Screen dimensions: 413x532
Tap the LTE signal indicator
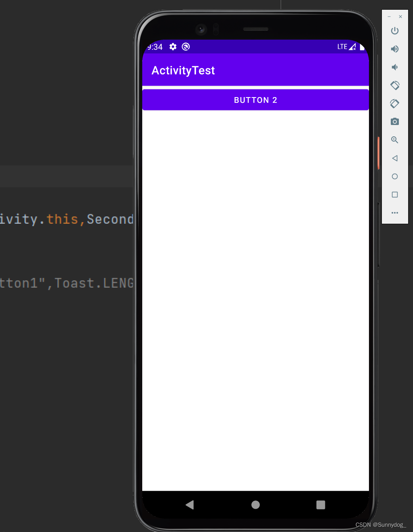(x=346, y=47)
